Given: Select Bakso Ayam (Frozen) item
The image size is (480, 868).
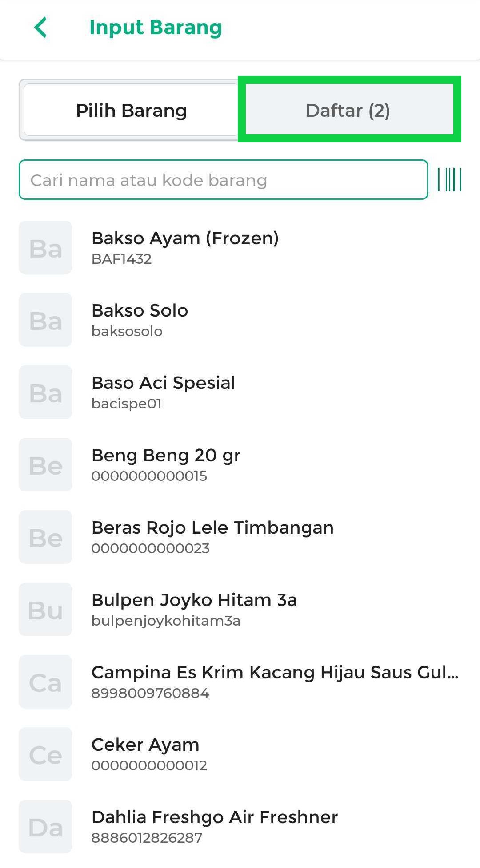Looking at the screenshot, I should (x=185, y=247).
